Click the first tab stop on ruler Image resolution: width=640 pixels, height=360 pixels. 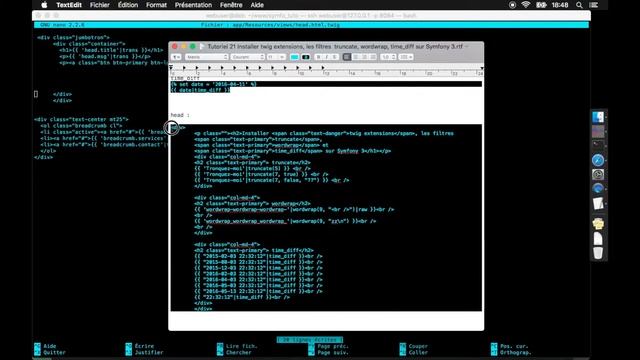184,68
